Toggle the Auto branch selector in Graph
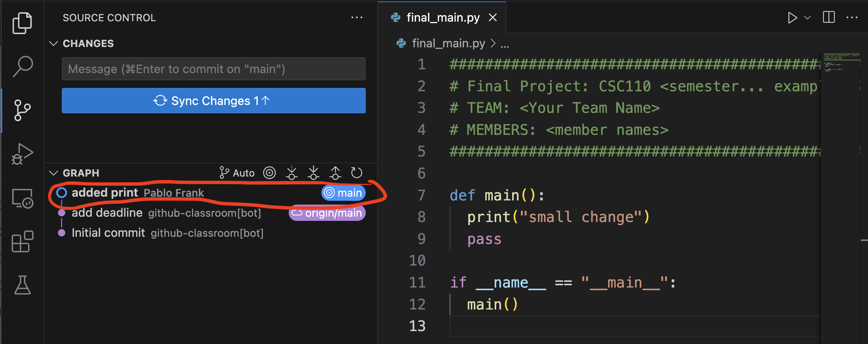868x344 pixels. tap(237, 173)
